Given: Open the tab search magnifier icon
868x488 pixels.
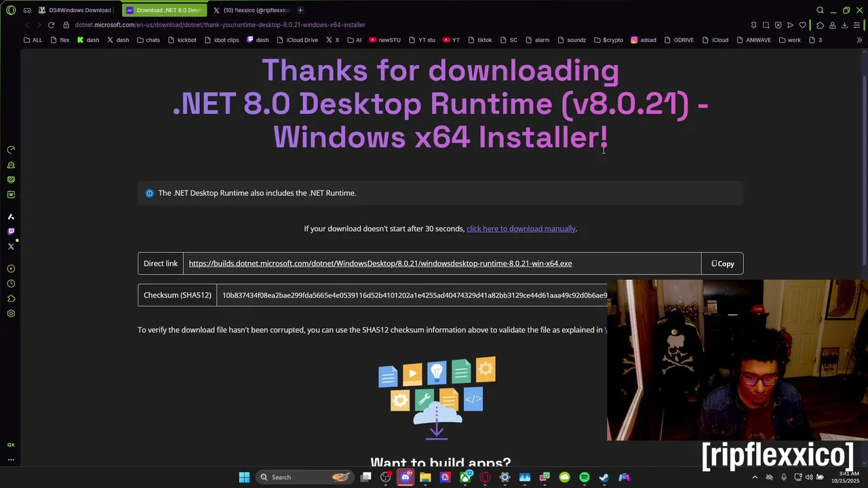Looking at the screenshot, I should 820,10.
